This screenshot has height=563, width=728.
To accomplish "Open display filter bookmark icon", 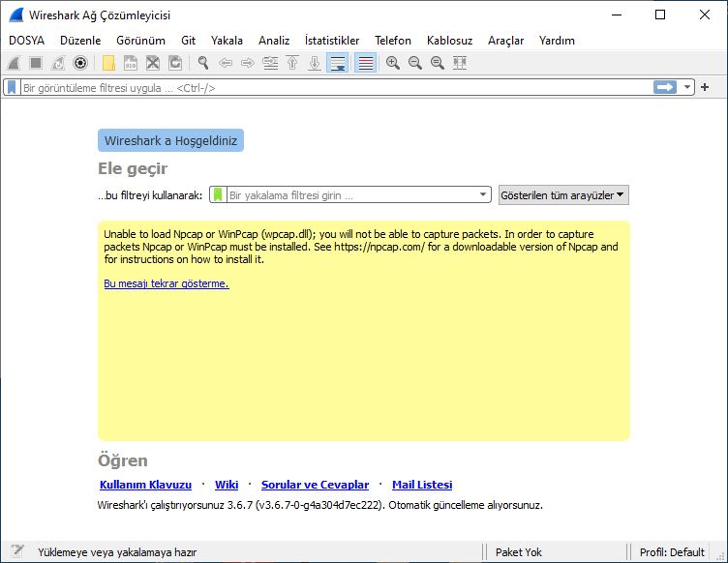I will (x=12, y=87).
